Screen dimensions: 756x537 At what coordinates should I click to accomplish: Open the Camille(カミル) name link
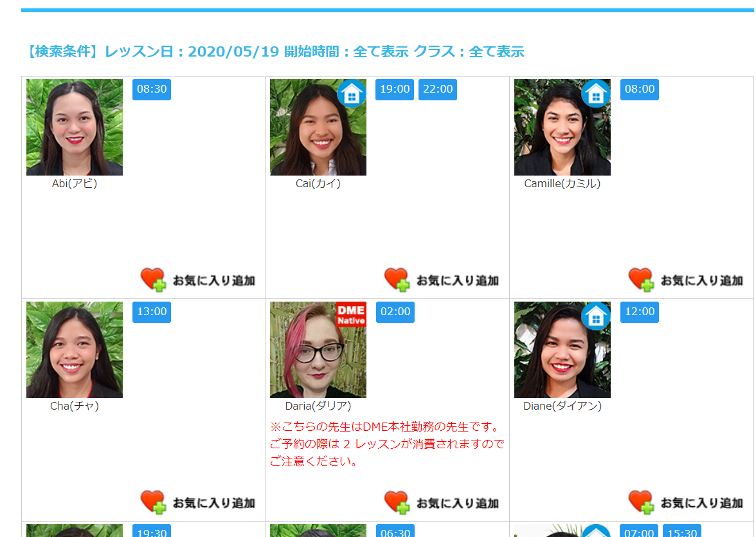click(562, 183)
